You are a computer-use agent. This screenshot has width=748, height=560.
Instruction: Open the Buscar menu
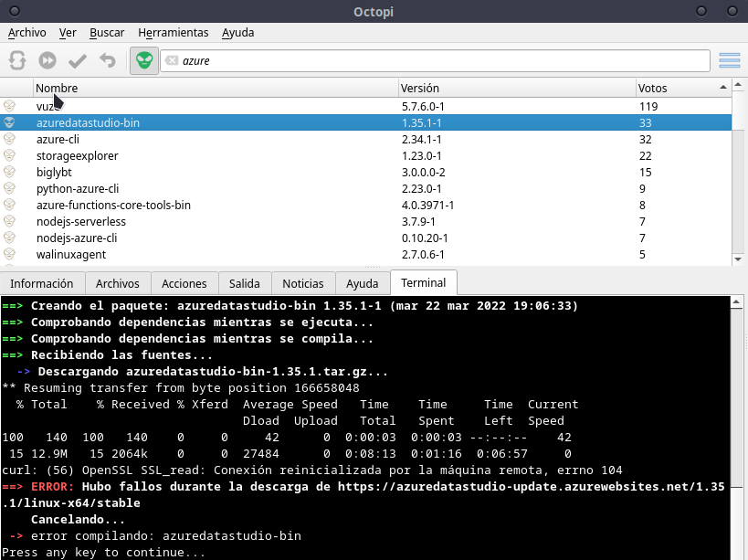(x=107, y=33)
